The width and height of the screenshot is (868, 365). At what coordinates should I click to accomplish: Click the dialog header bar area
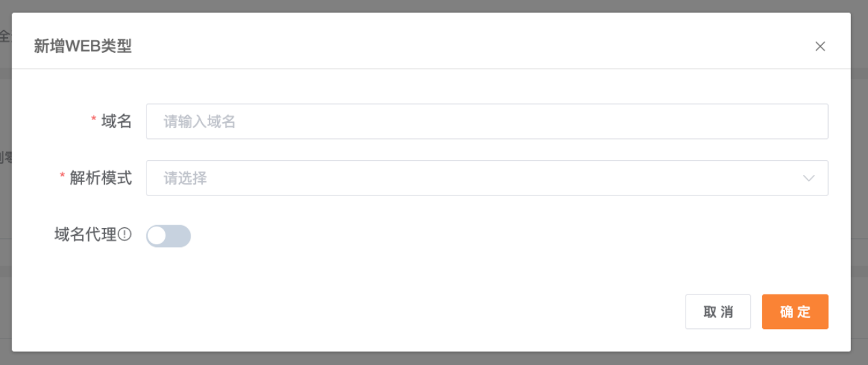click(x=431, y=41)
